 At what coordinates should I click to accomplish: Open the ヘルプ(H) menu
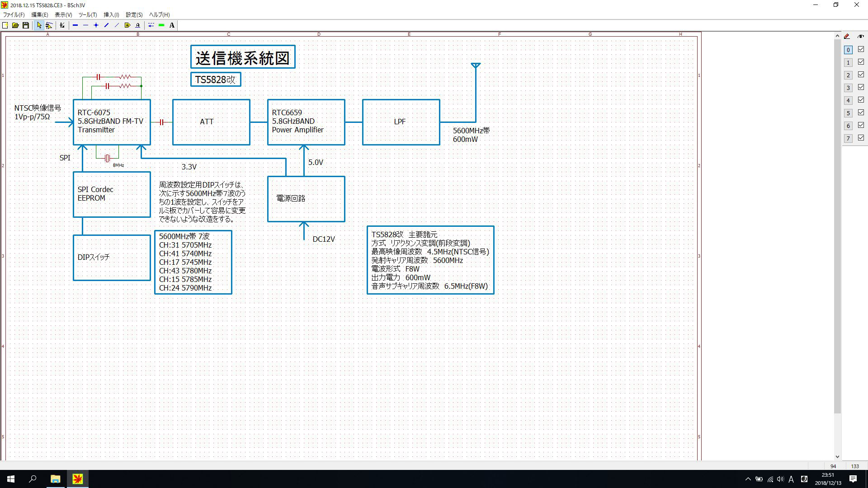coord(160,15)
